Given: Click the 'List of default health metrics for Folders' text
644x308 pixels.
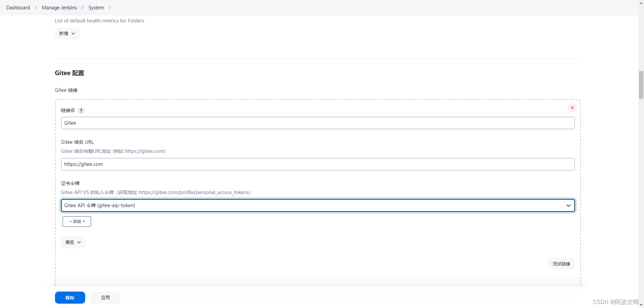Looking at the screenshot, I should [x=100, y=21].
